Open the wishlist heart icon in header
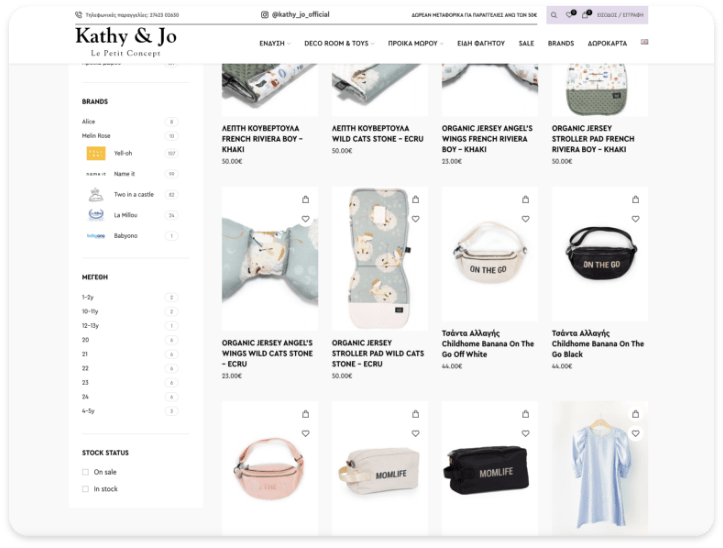 (x=570, y=15)
